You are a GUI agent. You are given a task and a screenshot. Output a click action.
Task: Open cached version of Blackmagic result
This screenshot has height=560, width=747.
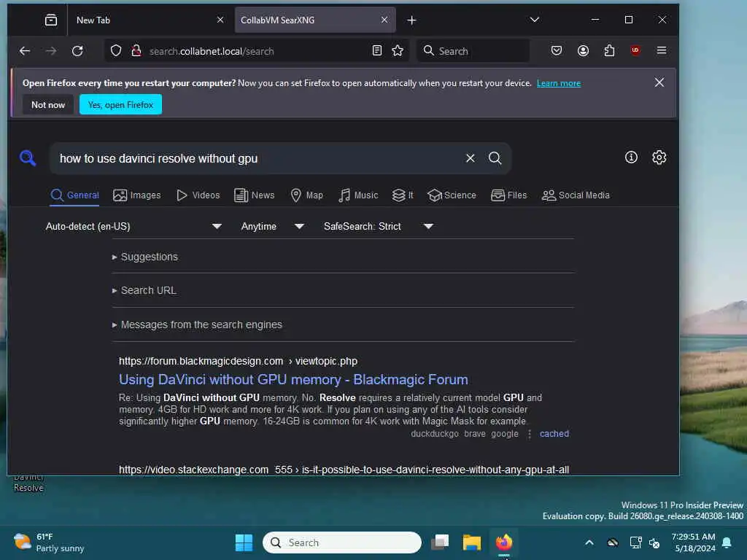point(554,434)
